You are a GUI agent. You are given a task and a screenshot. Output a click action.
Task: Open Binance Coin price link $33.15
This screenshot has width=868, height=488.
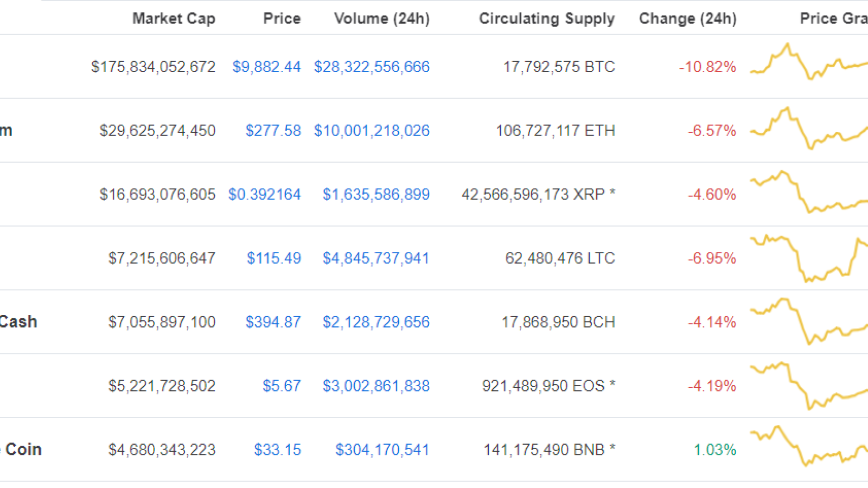[277, 450]
